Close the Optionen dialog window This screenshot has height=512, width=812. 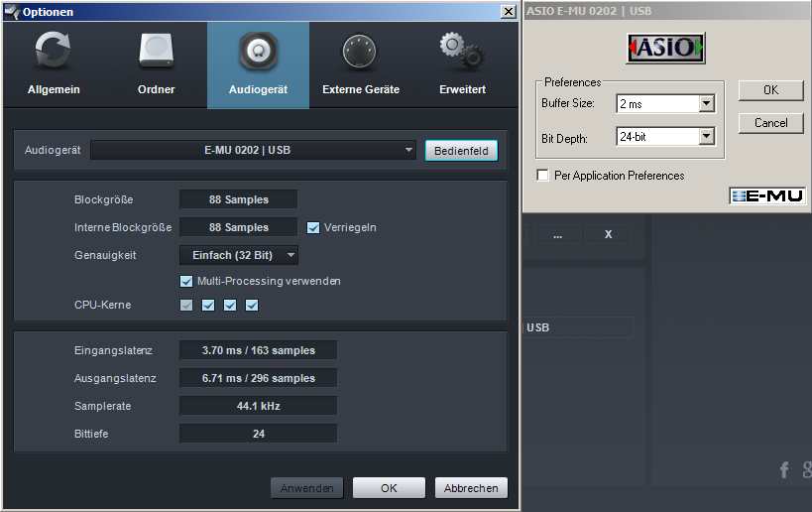509,11
